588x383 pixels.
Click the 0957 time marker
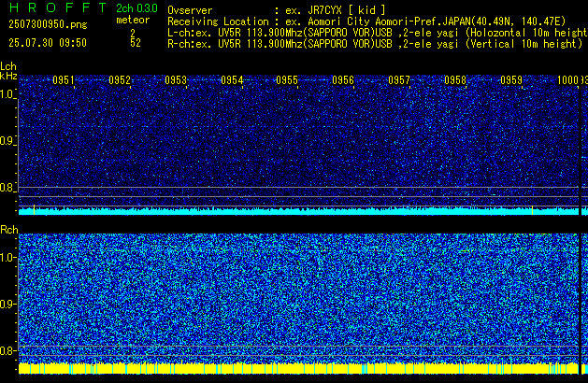[x=399, y=80]
